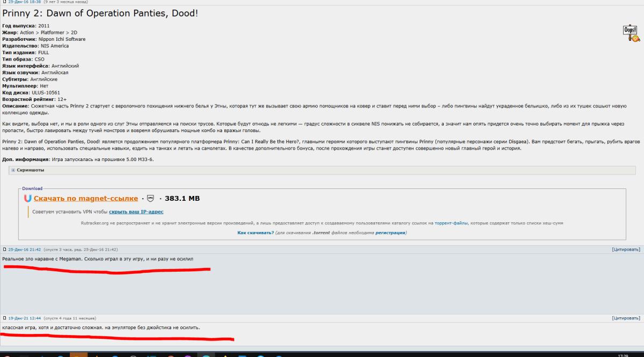The width and height of the screenshot is (644, 357).
Task: Quote the comment about Megaman
Action: pyautogui.click(x=626, y=250)
